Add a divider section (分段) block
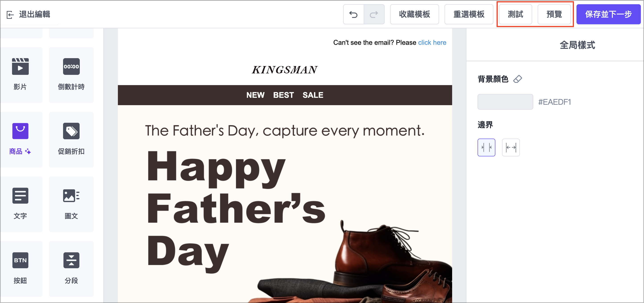The height and width of the screenshot is (303, 644). click(x=71, y=268)
